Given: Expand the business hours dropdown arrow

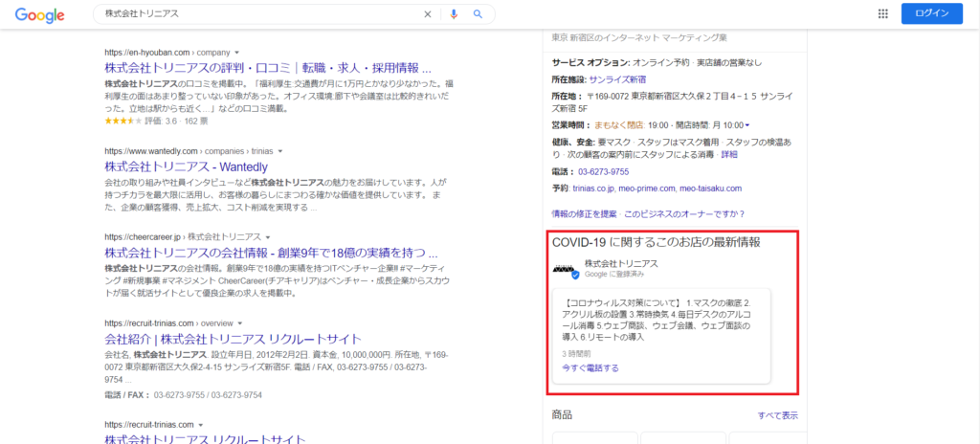Looking at the screenshot, I should click(x=746, y=125).
